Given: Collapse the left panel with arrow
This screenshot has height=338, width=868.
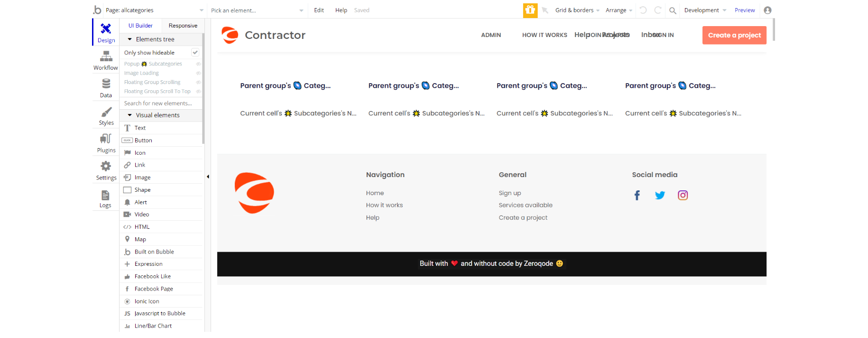Looking at the screenshot, I should click(208, 177).
